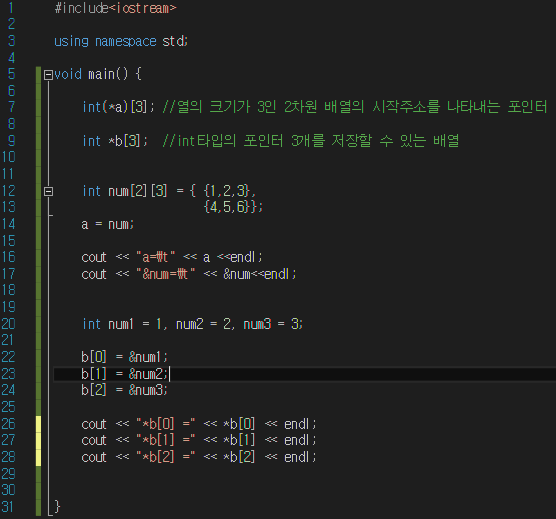
Task: Collapse the void main() function block
Action: coord(48,75)
